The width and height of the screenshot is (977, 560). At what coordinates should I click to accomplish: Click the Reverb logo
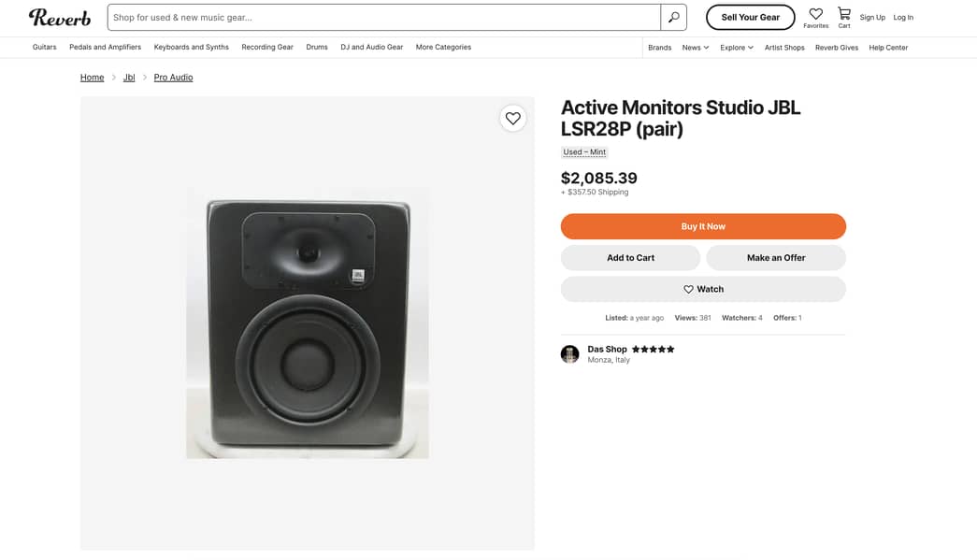(60, 17)
